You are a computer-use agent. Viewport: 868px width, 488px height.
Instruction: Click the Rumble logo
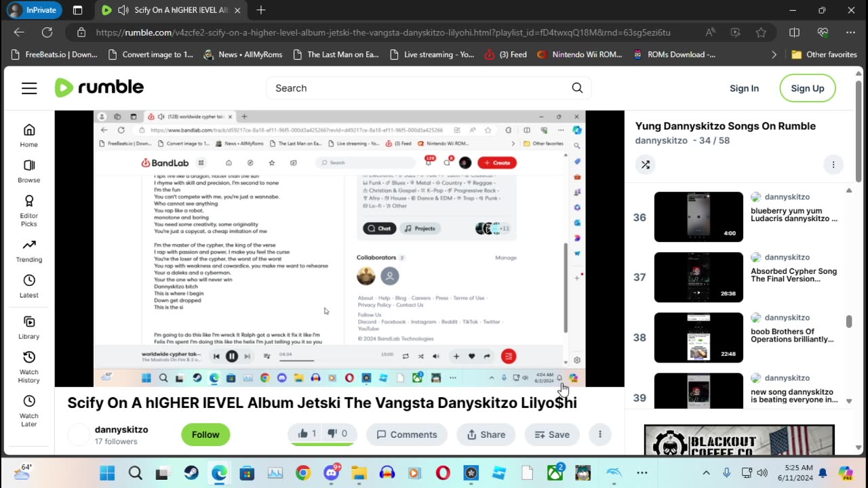99,87
